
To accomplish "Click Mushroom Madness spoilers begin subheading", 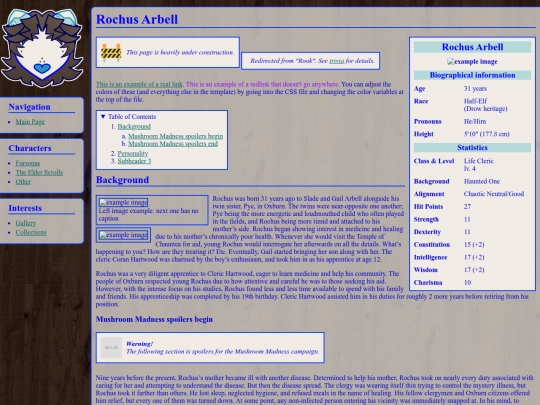I will tap(154, 320).
